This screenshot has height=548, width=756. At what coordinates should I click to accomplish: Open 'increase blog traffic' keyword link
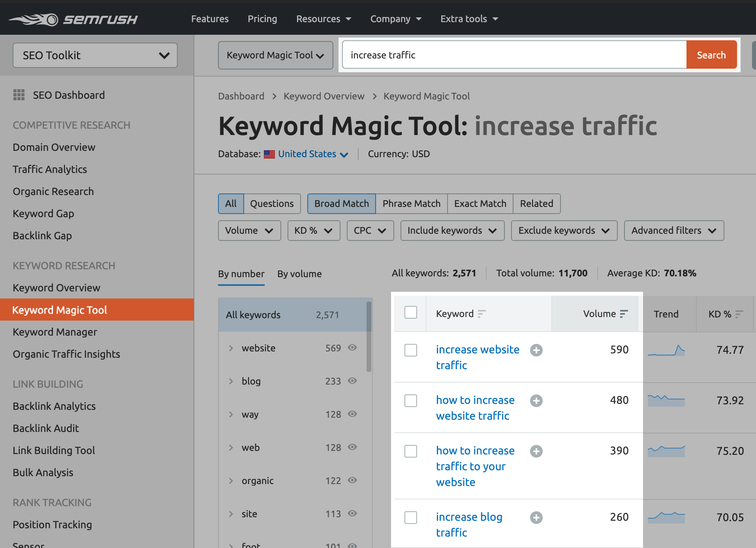(469, 525)
